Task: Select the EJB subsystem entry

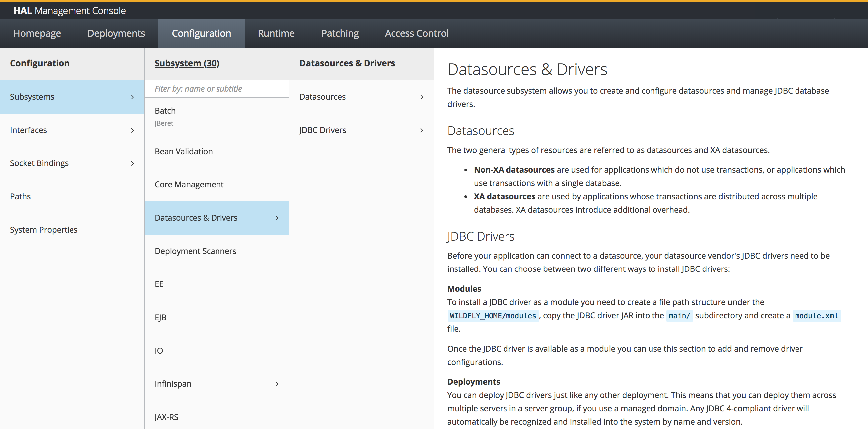Action: click(160, 318)
